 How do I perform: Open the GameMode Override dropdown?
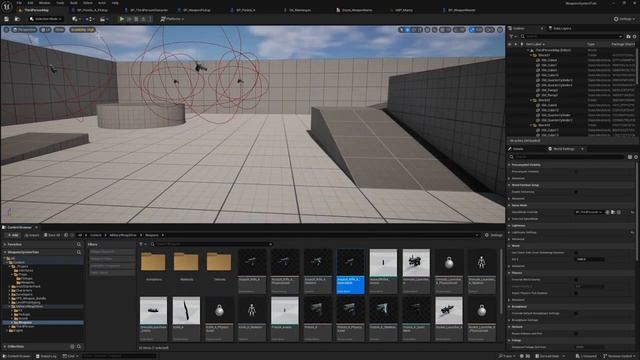(x=589, y=212)
